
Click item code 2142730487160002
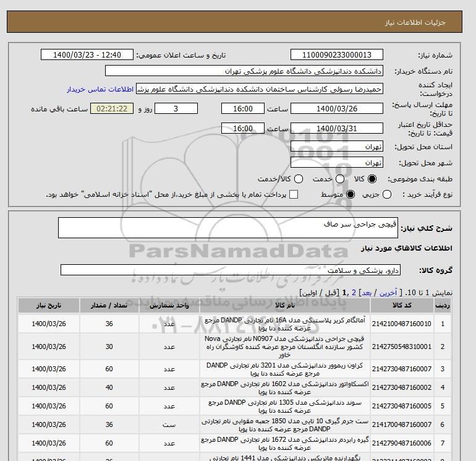(402, 388)
